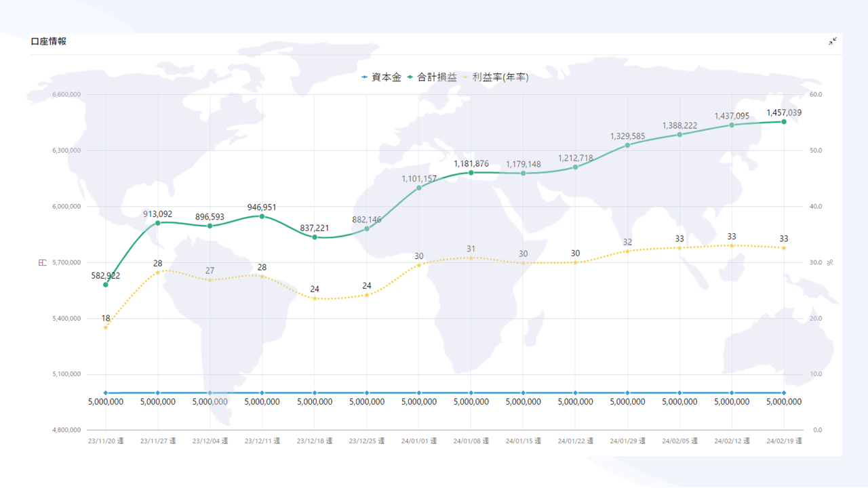
Task: Select the yellow star marker labeled 32
Action: (x=627, y=251)
